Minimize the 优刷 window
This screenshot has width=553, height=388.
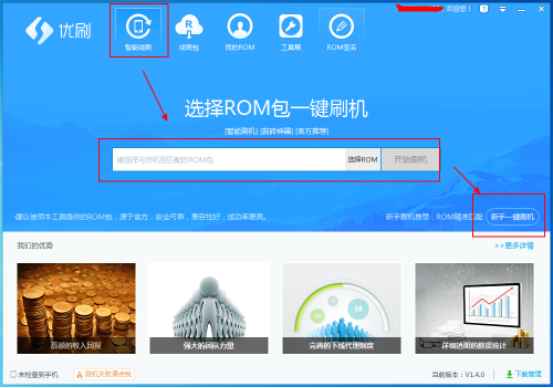[x=521, y=10]
